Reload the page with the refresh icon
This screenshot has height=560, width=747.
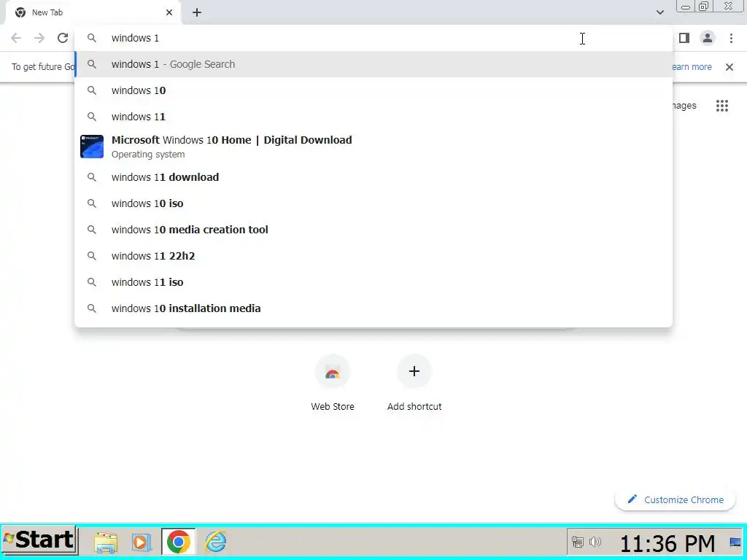(63, 38)
